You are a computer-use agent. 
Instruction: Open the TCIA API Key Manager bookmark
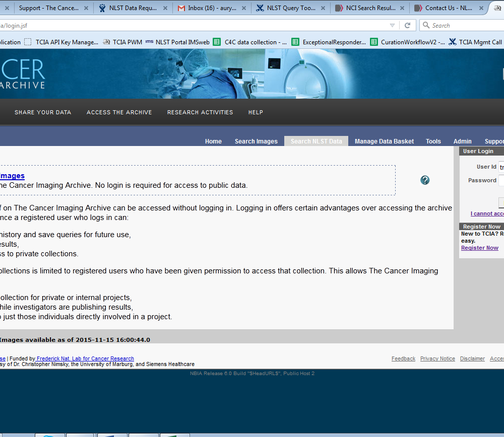tap(61, 42)
